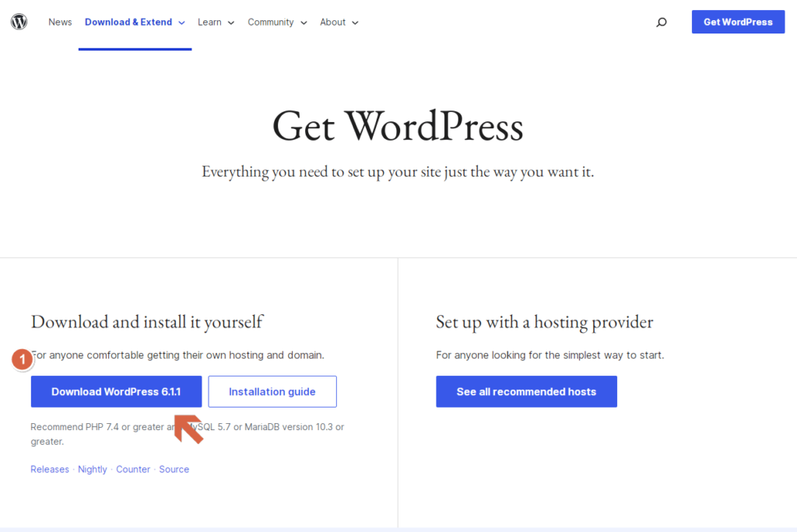
Task: Click 'Set up with a hosting provider' heading
Action: [544, 322]
